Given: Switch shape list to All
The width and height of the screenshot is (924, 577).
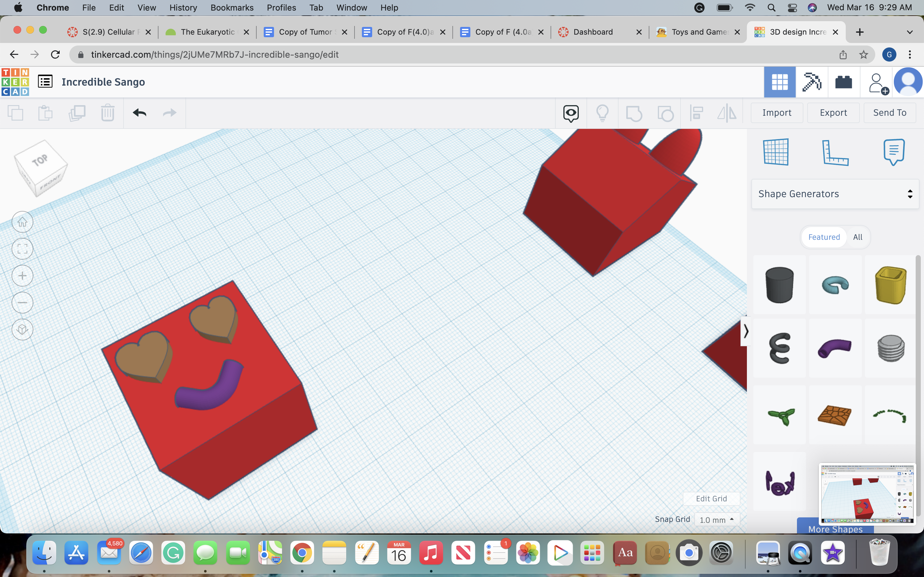Looking at the screenshot, I should tap(857, 237).
